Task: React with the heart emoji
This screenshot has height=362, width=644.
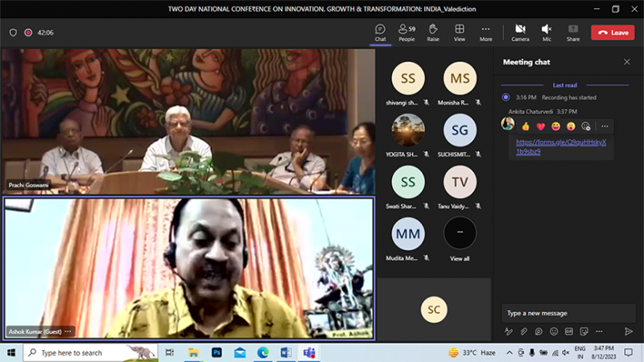Action: [540, 126]
